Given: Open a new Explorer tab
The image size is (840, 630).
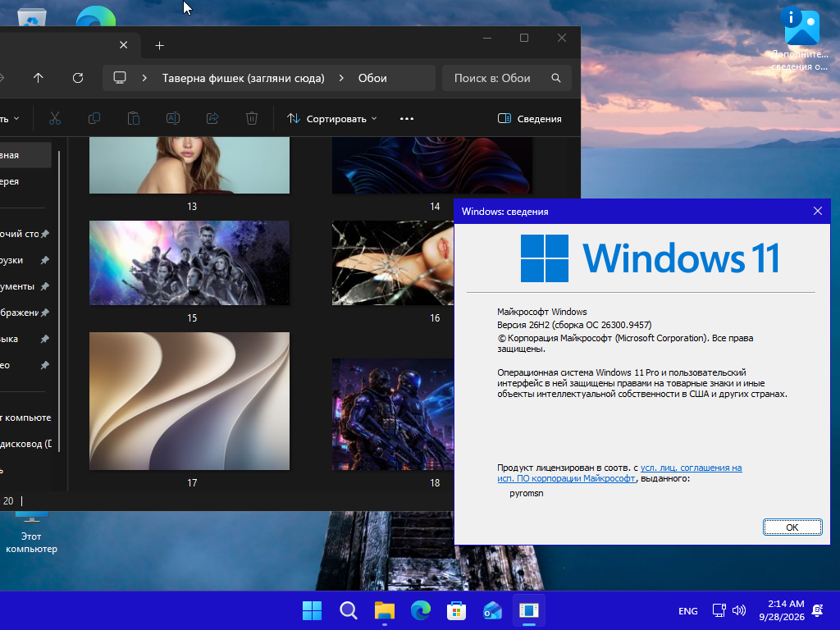Looking at the screenshot, I should tap(159, 46).
